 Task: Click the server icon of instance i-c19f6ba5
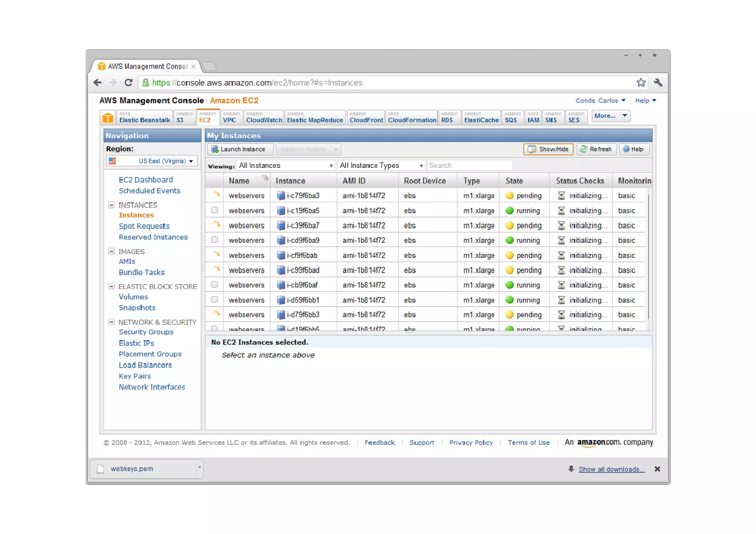(281, 211)
